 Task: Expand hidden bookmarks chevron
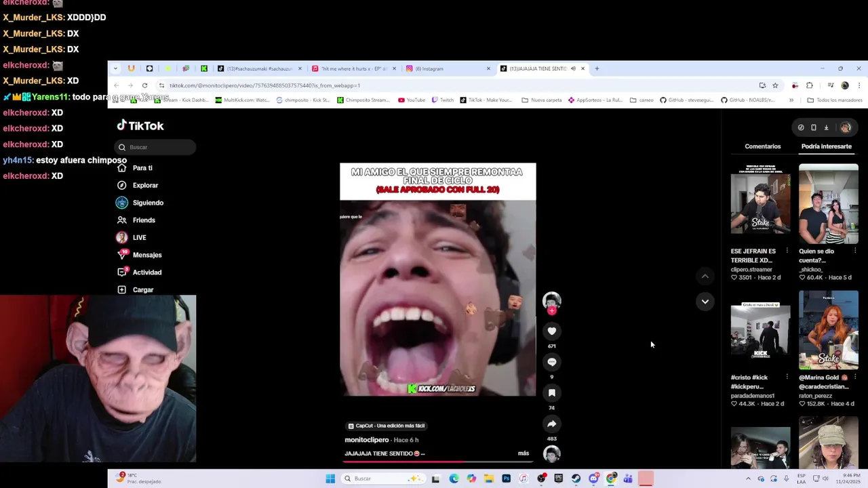791,100
